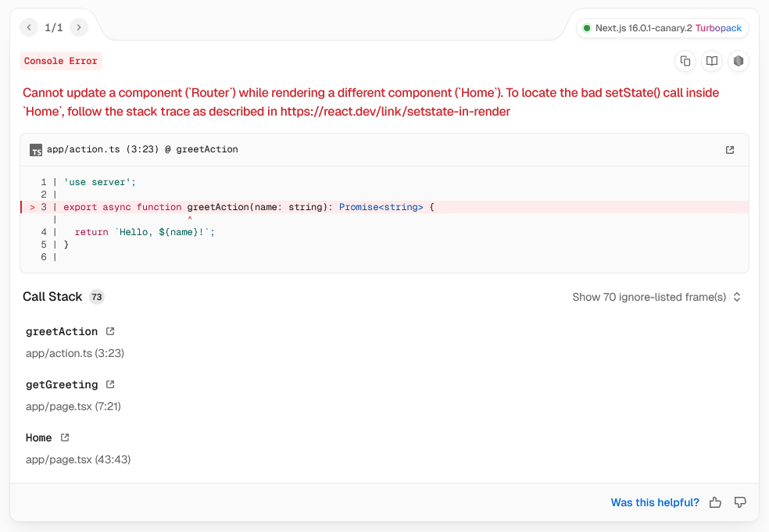
Task: Open getGreeting source with its external-link icon
Action: 109,384
